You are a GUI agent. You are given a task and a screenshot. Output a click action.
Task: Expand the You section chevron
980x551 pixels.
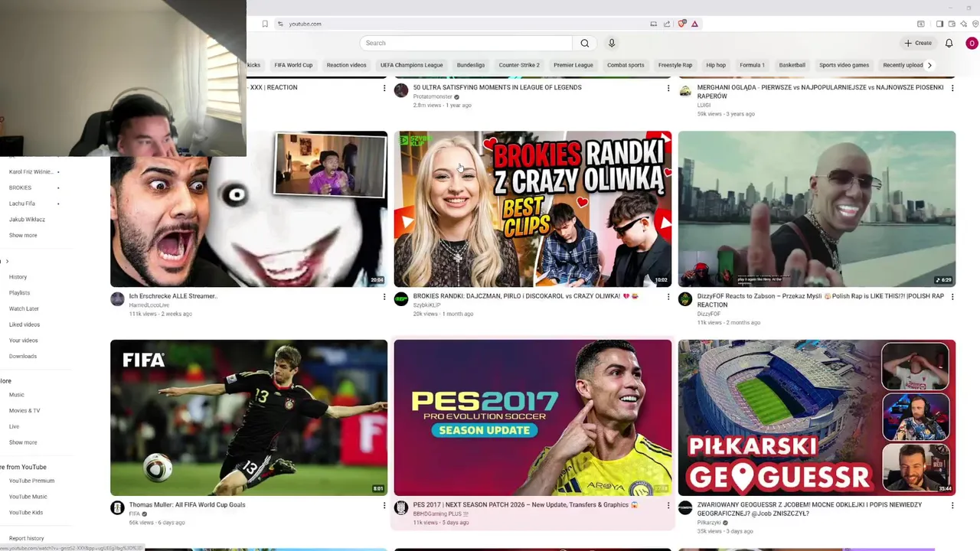tap(7, 262)
